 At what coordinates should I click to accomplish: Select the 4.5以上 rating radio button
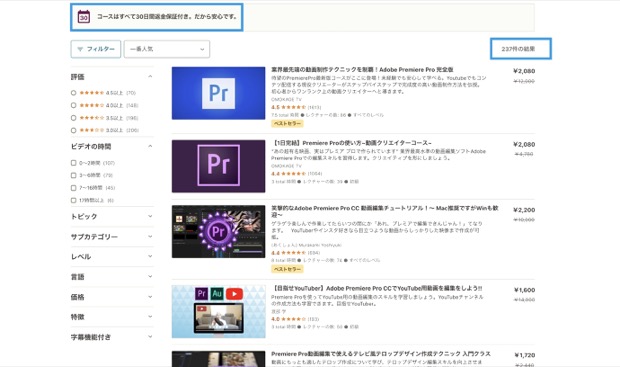tap(74, 93)
